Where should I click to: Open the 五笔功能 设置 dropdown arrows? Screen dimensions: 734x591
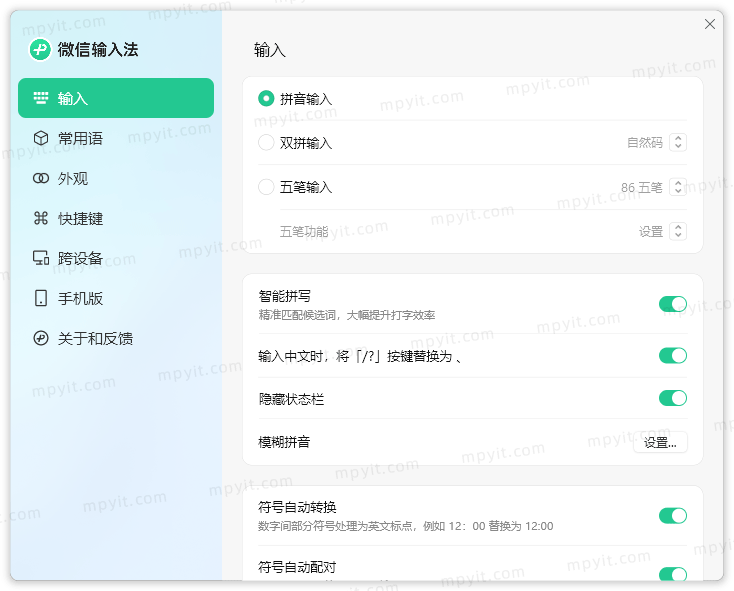tap(678, 231)
